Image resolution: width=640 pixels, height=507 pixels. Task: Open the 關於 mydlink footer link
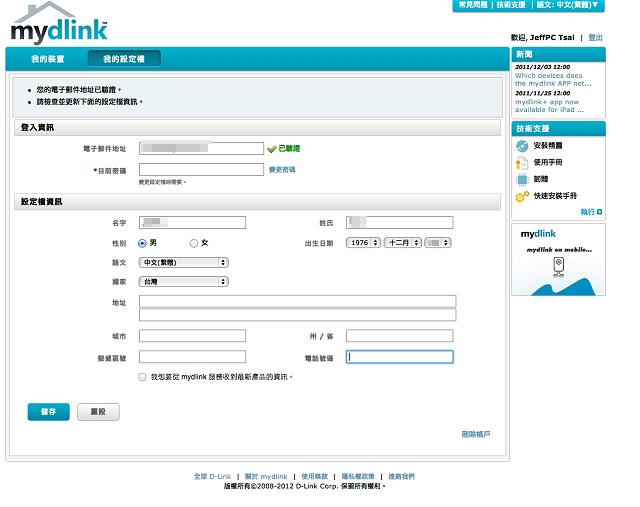point(266,476)
